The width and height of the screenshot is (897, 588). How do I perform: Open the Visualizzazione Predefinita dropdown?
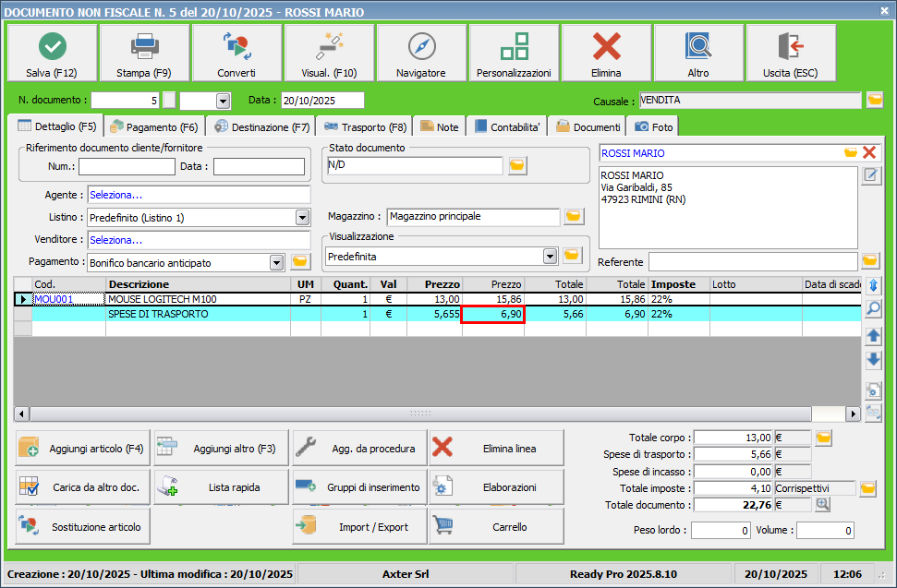[551, 256]
